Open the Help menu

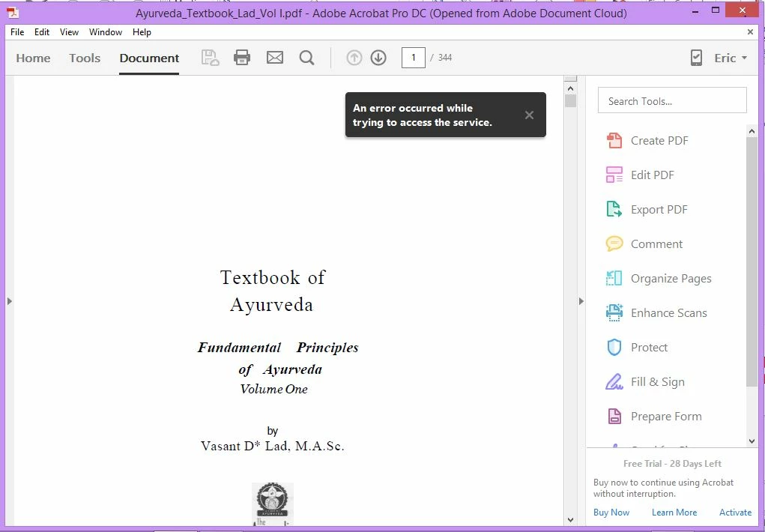click(x=142, y=31)
